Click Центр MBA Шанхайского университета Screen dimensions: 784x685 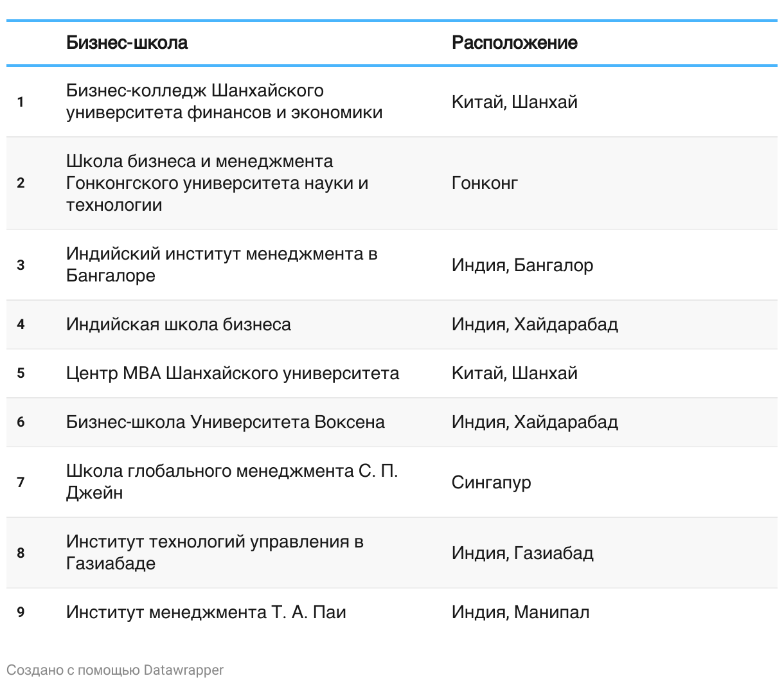(233, 373)
